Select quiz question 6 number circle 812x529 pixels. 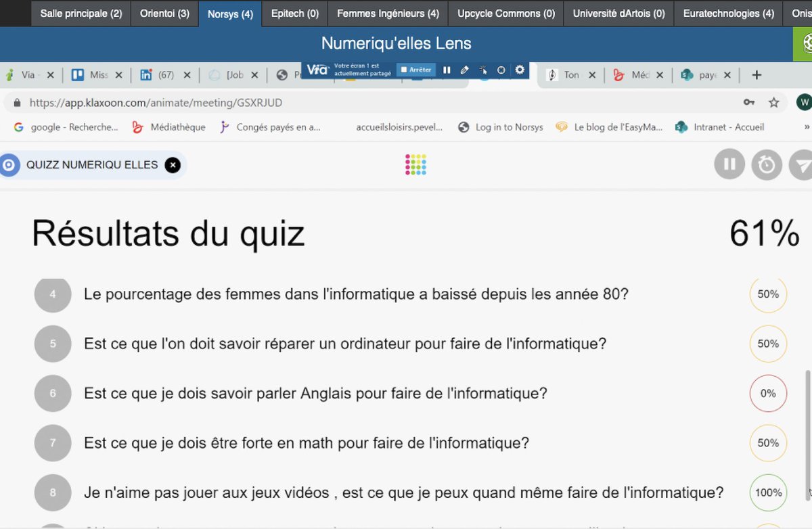53,393
